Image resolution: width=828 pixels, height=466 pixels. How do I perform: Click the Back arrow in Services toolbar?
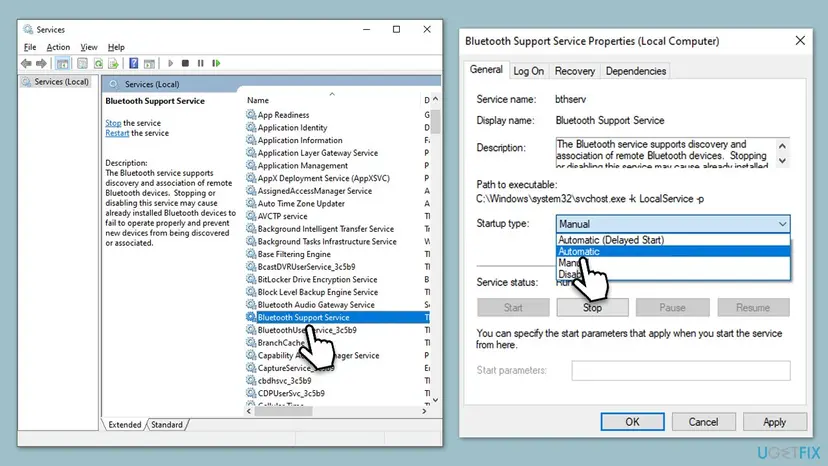(x=26, y=63)
